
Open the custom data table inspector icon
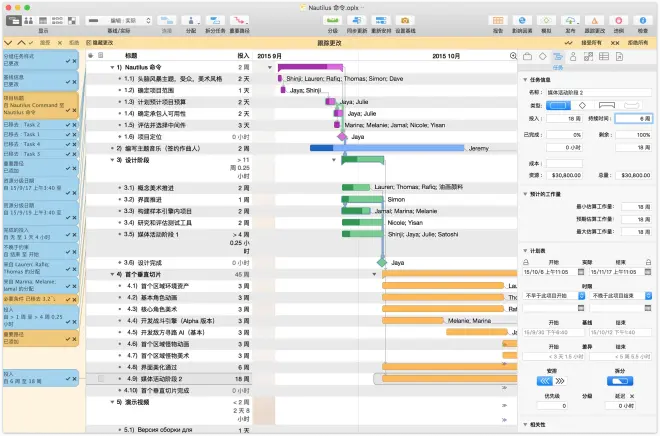604,56
